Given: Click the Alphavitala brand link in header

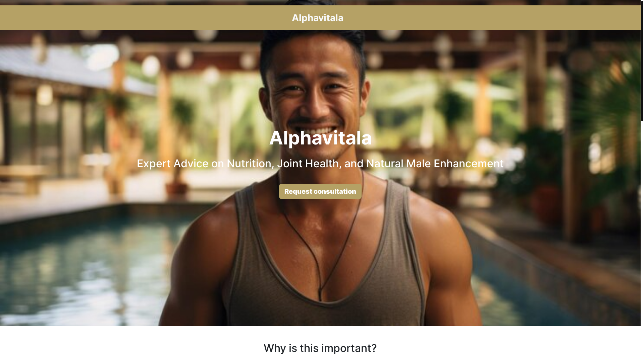Looking at the screenshot, I should (317, 18).
